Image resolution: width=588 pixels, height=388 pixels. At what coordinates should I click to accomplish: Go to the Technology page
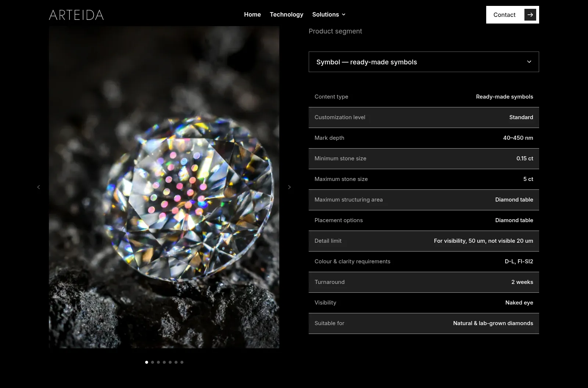point(287,14)
